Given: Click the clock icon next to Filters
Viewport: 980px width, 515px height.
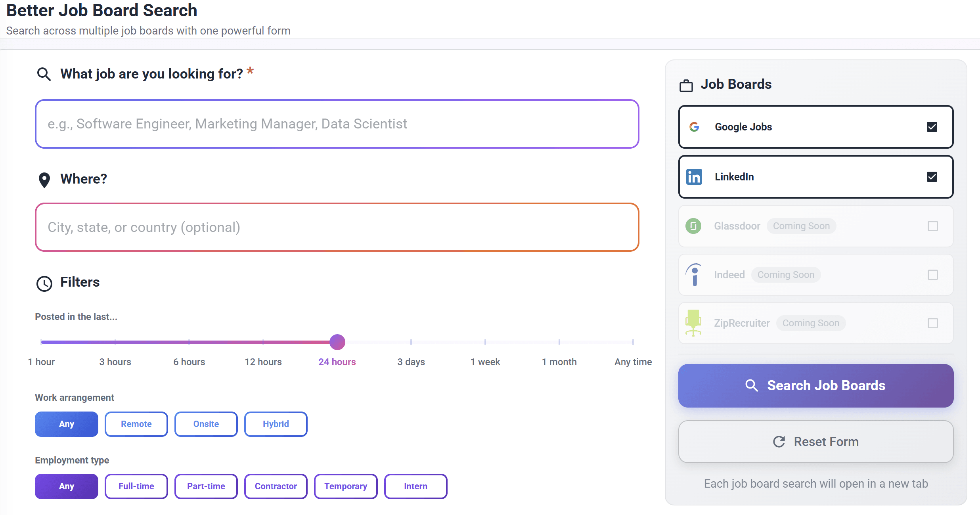Looking at the screenshot, I should (44, 283).
